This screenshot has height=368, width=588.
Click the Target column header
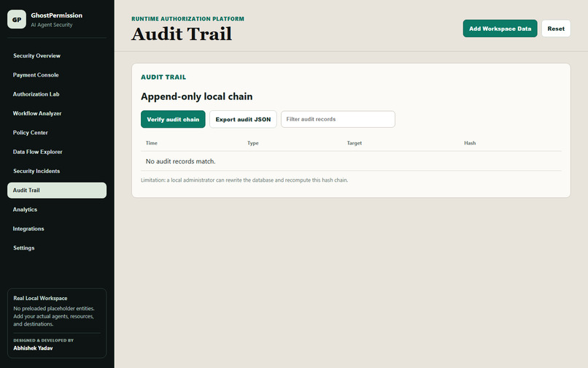coord(355,143)
